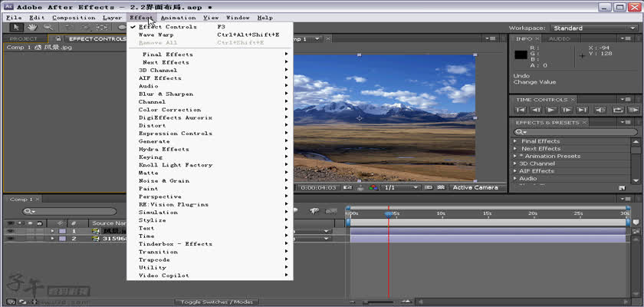This screenshot has width=644, height=307.
Task: Select the Hand tool
Action: coord(32,28)
